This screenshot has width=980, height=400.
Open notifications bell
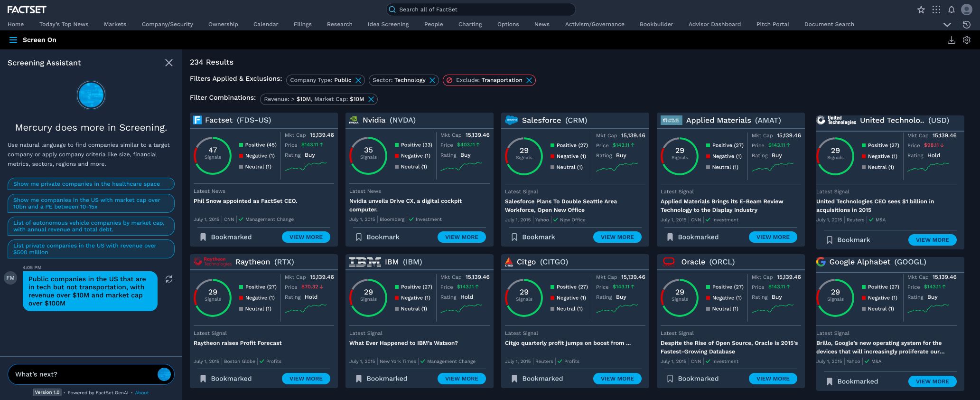(x=952, y=10)
